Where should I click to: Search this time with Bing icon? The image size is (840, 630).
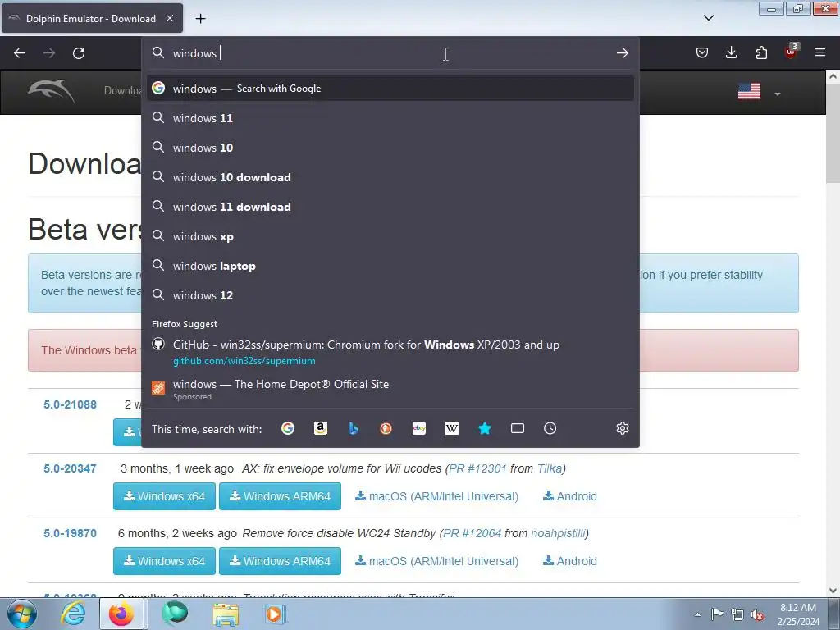[x=354, y=428]
